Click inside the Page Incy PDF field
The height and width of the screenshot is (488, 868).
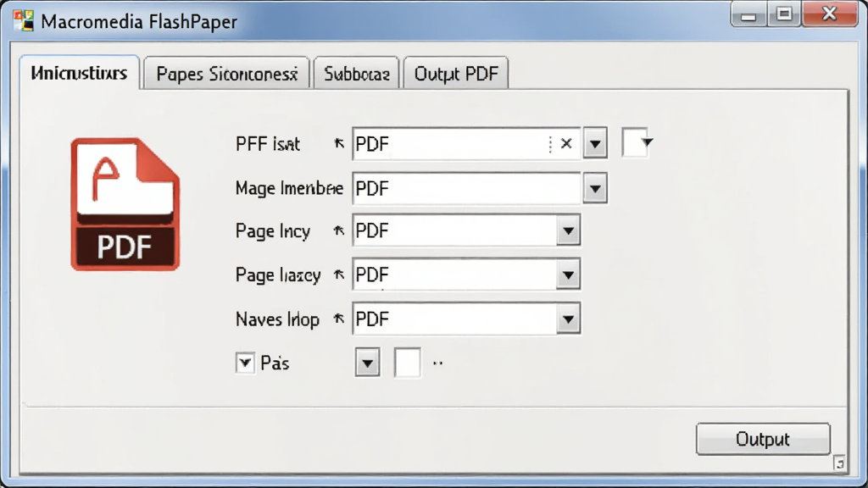455,230
